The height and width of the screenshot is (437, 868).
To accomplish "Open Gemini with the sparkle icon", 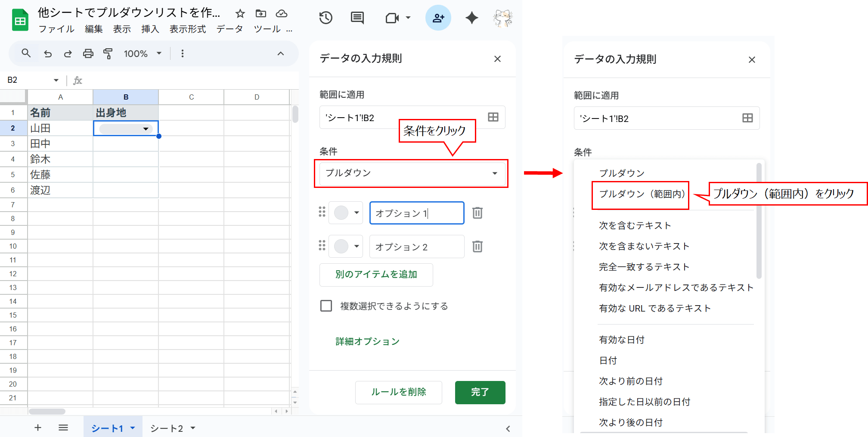I will (471, 18).
